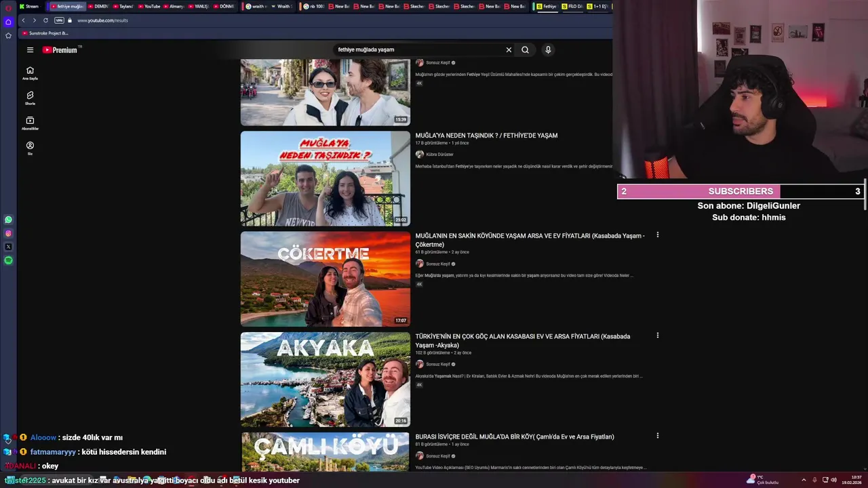Open more options for the Çamlı Köyü video
The image size is (868, 488).
(657, 436)
